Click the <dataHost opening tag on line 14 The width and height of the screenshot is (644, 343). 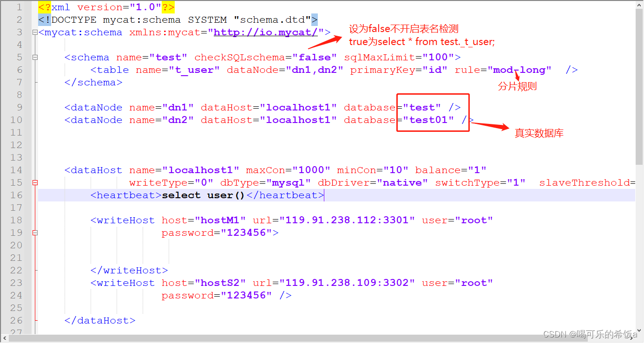[93, 170]
